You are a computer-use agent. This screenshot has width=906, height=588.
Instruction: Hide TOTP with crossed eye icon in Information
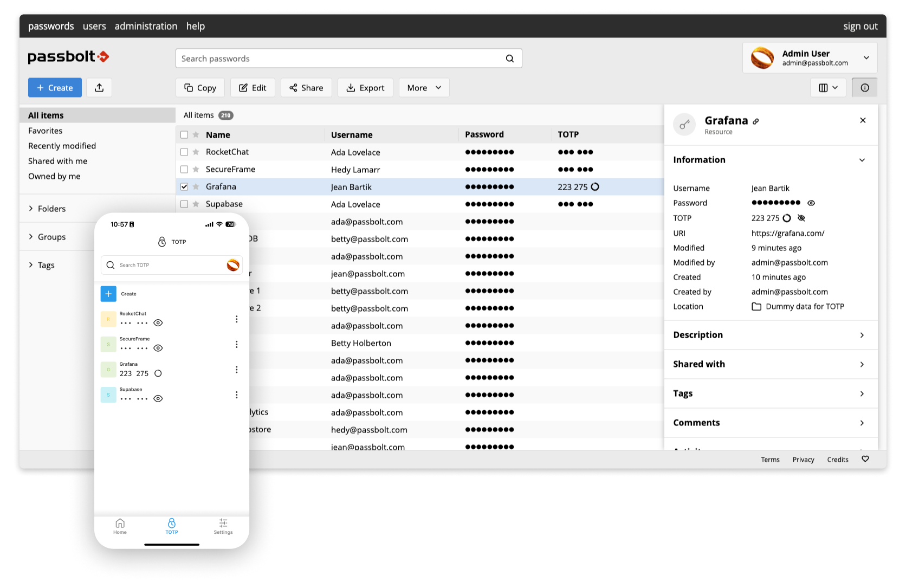801,218
